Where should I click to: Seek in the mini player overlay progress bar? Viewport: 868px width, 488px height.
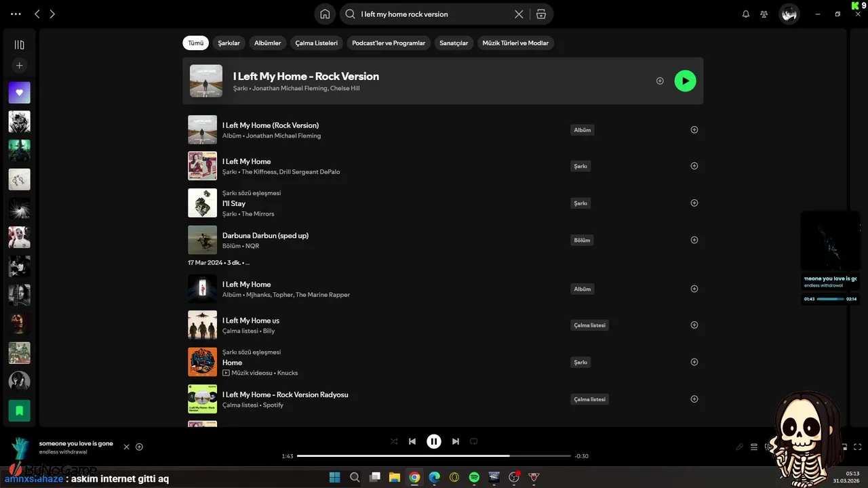coord(831,299)
